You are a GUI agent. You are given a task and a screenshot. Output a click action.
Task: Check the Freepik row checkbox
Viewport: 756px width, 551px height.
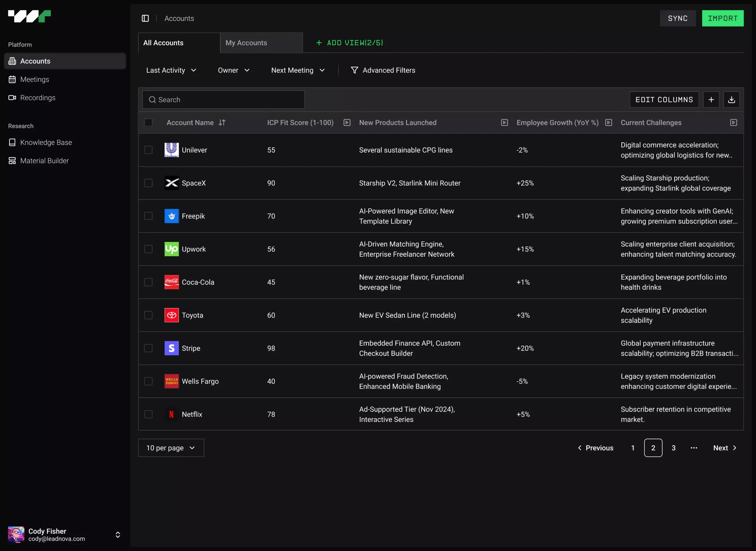click(148, 216)
